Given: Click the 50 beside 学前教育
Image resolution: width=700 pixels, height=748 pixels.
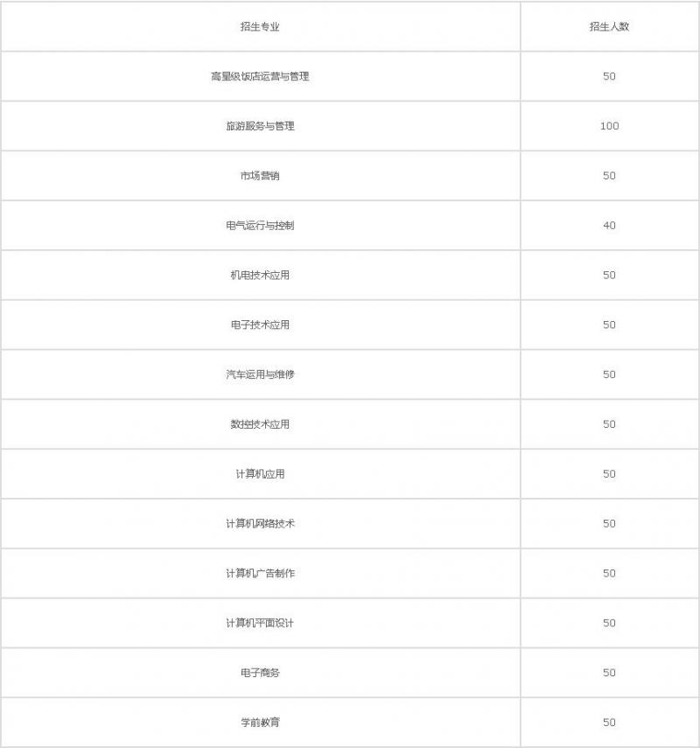Looking at the screenshot, I should (609, 723).
